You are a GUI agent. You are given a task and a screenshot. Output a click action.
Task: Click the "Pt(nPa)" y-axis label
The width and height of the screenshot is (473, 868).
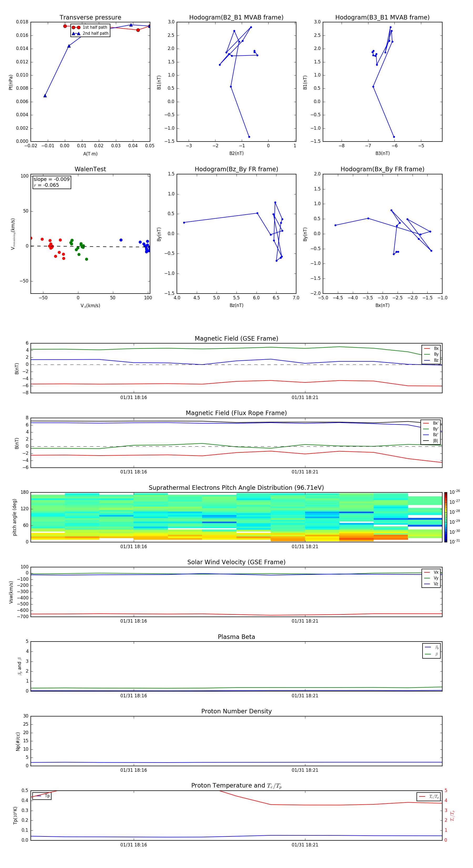[x=11, y=82]
